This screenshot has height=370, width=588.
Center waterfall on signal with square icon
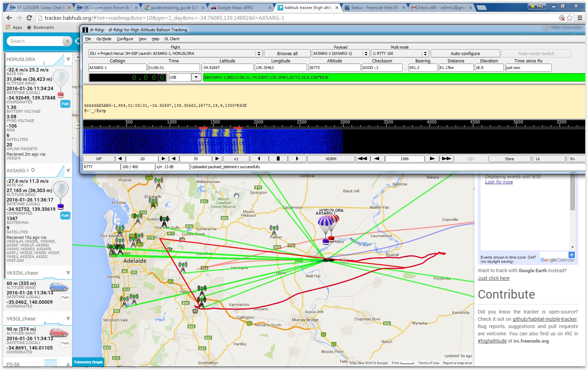[x=278, y=159]
